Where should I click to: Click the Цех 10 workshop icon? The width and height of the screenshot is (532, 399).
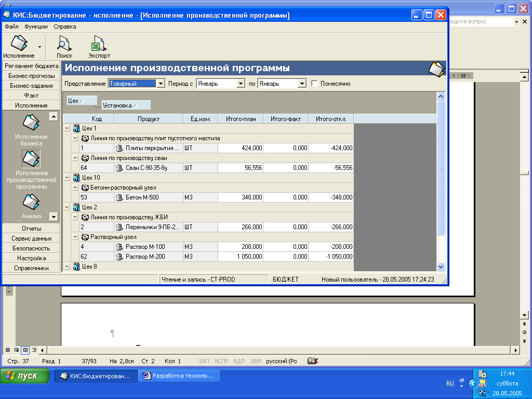77,178
